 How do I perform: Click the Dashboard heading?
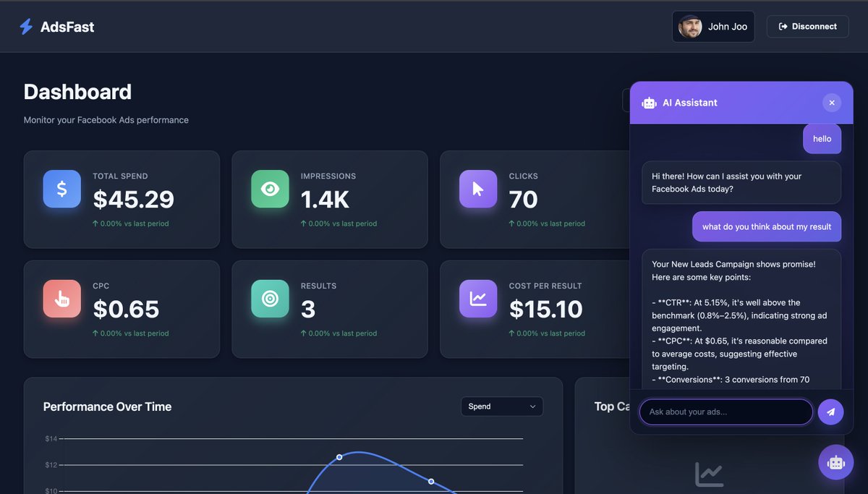[x=78, y=92]
